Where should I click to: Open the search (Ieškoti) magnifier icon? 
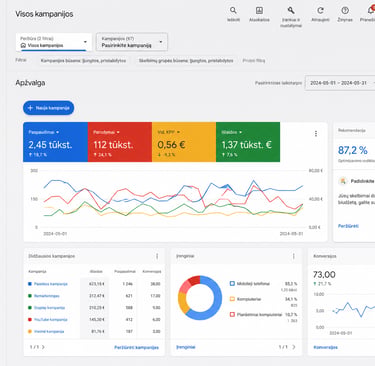click(233, 10)
